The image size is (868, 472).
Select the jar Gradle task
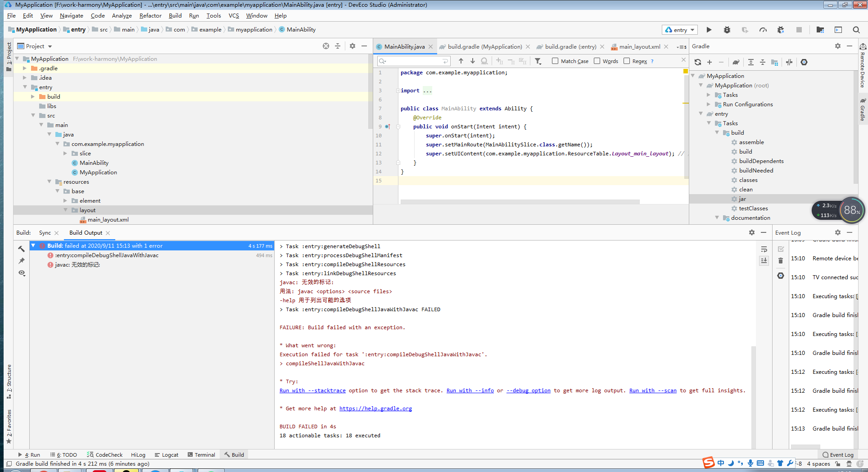click(742, 199)
